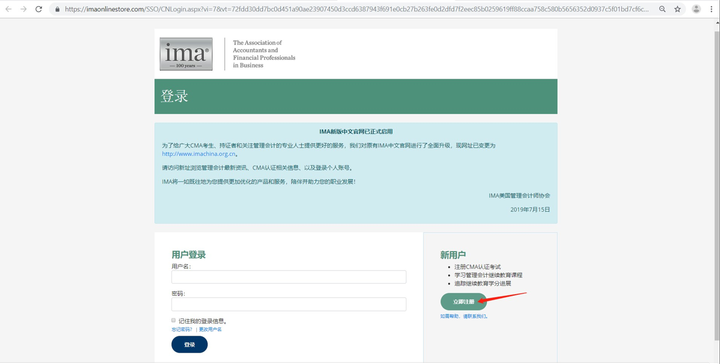Screen dimensions: 720x364
Task: Check the 记住我的登录信息 checkbox
Action: click(x=174, y=320)
